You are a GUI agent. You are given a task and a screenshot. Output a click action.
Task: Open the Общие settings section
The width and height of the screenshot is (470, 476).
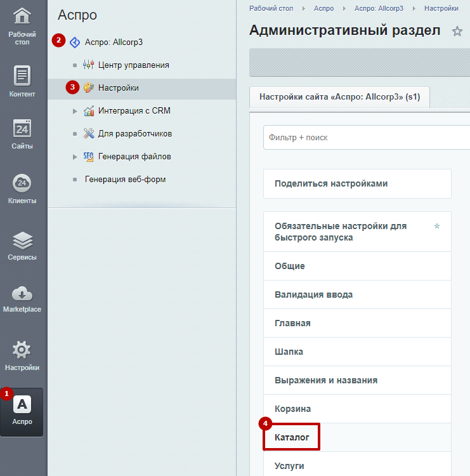pos(357,266)
